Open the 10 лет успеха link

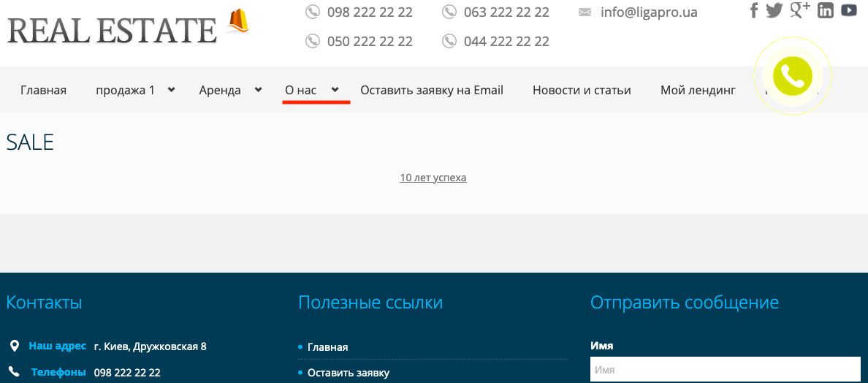click(433, 178)
